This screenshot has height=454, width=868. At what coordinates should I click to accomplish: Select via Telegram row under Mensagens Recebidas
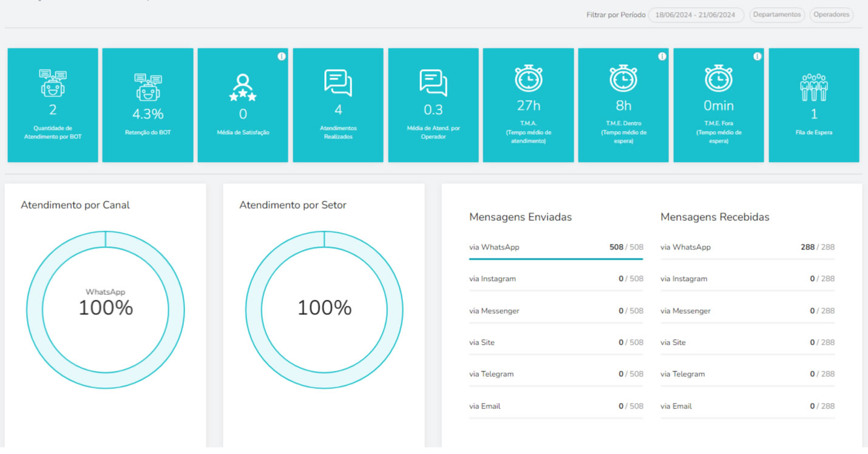click(x=747, y=374)
